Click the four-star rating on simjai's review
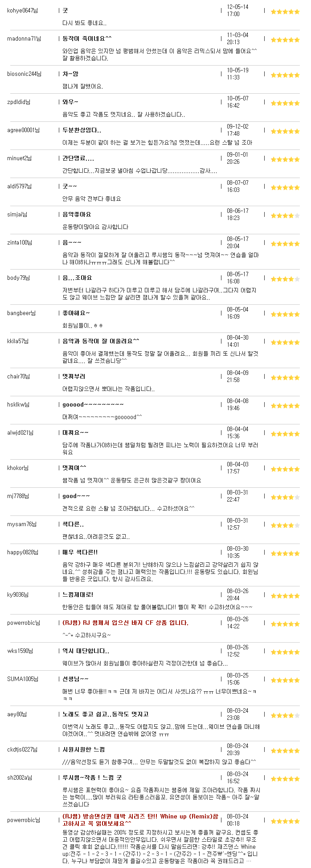Image resolution: width=311 pixels, height=868 pixels. (285, 216)
